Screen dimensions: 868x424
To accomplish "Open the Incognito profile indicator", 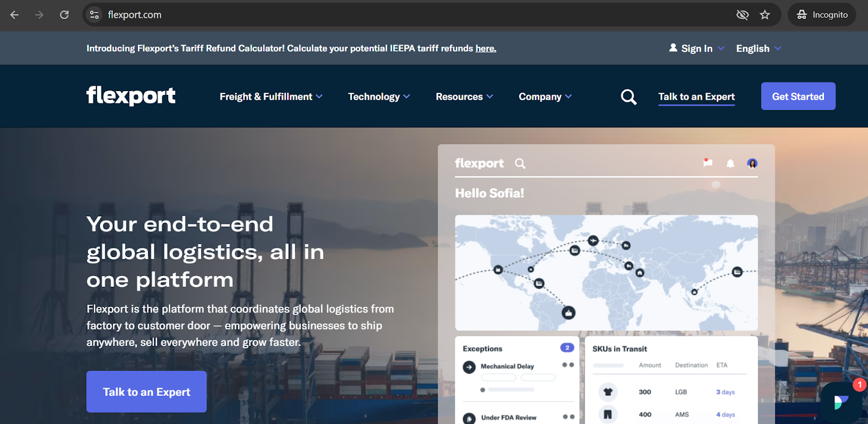I will tap(822, 15).
